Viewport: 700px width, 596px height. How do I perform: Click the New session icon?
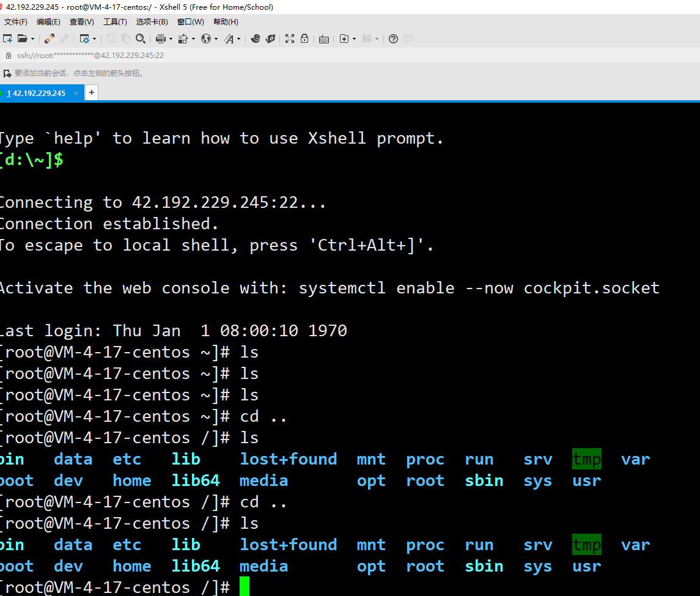pyautogui.click(x=7, y=39)
